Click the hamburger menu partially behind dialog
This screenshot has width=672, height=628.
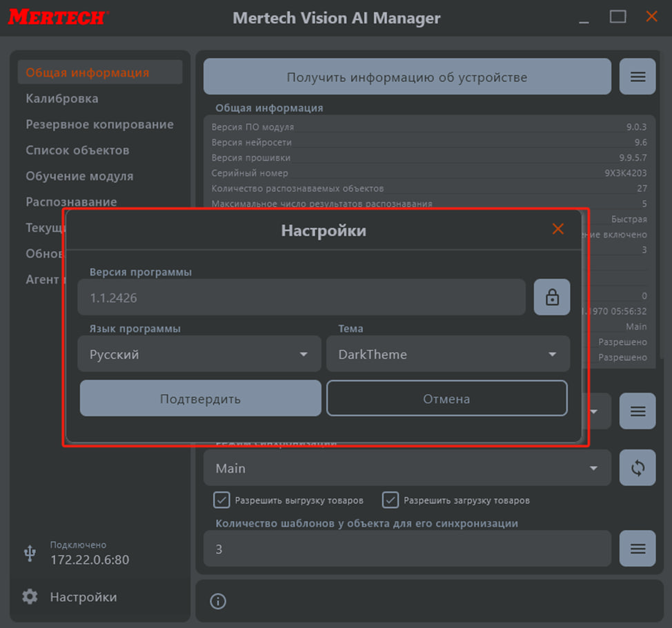[x=638, y=412]
